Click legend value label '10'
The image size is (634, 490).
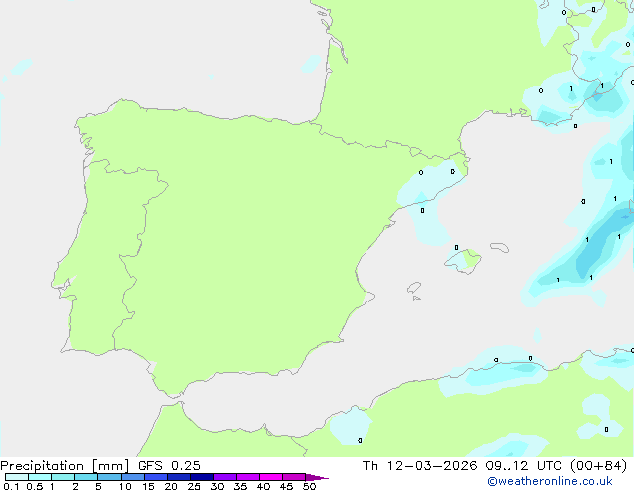[125, 486]
